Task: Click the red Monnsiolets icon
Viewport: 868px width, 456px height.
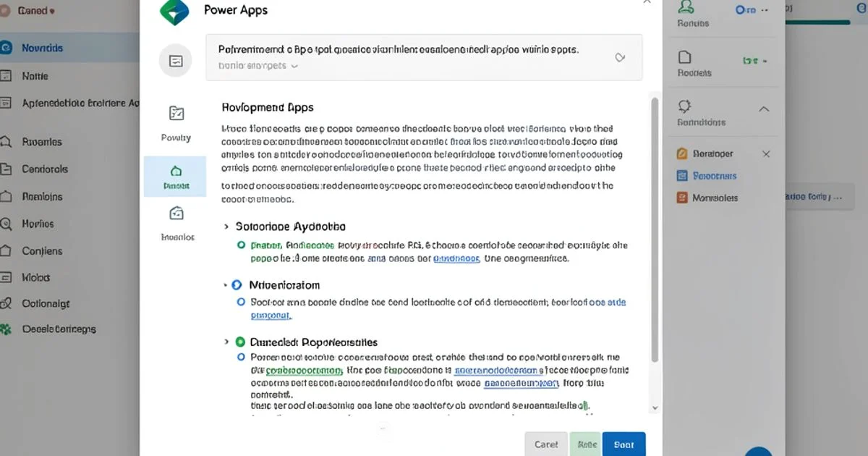Action: 681,197
